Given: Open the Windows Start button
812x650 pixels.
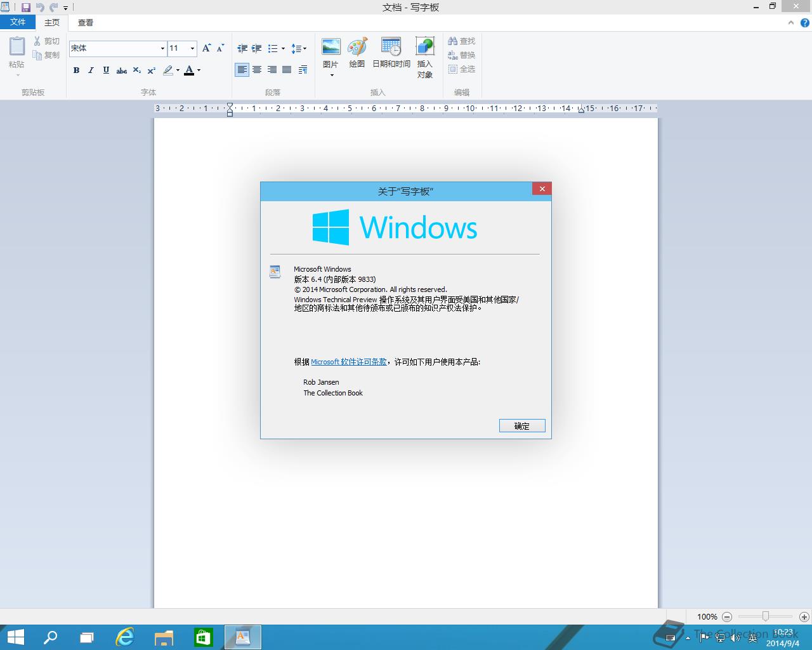Looking at the screenshot, I should point(15,637).
